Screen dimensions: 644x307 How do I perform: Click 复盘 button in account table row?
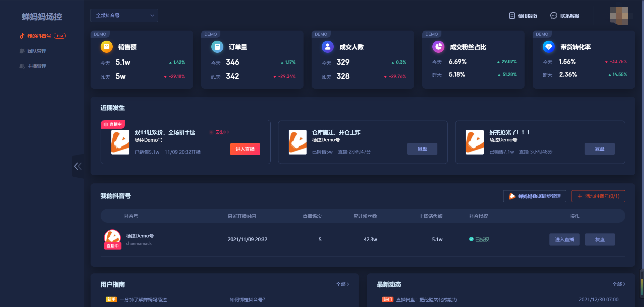pos(600,239)
